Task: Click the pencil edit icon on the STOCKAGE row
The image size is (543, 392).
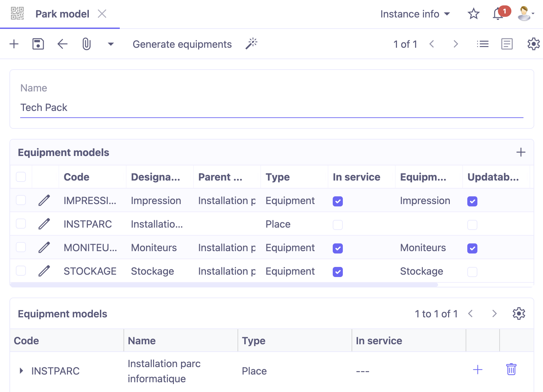Action: coord(44,271)
